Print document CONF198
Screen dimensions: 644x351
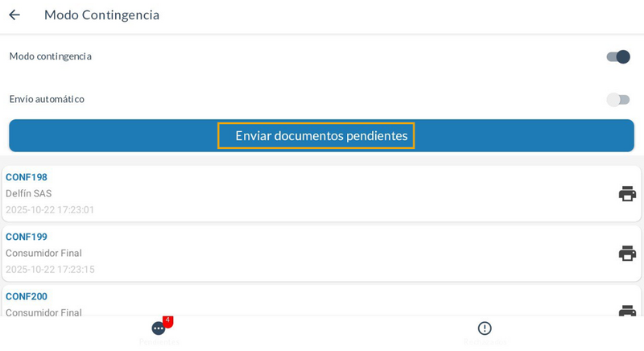coord(627,193)
